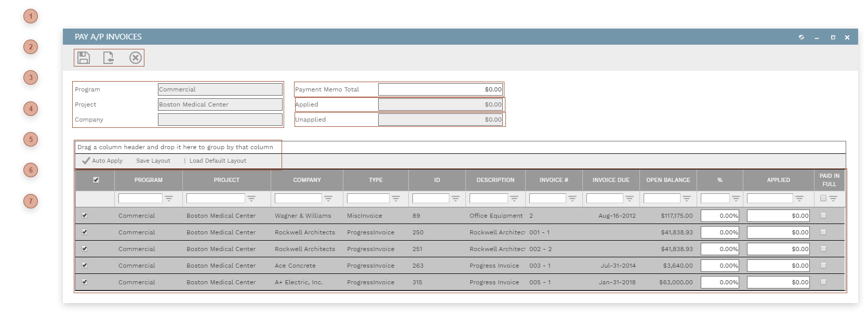This screenshot has width=868, height=315.
Task: Open filter icon for Type column
Action: click(396, 199)
